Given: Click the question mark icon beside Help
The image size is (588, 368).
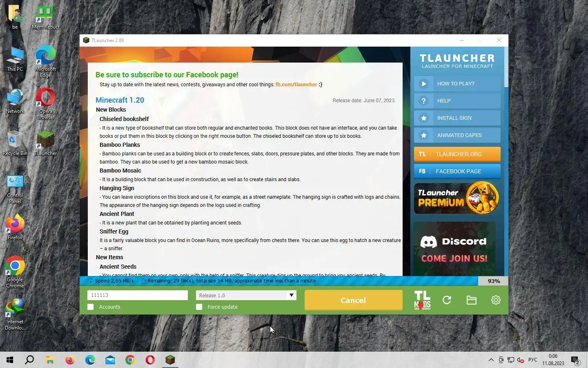Looking at the screenshot, I should [424, 101].
